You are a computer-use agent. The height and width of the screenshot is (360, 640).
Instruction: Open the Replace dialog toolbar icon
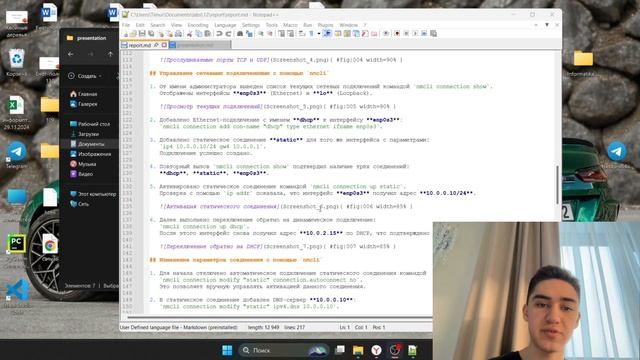pyautogui.click(x=249, y=33)
